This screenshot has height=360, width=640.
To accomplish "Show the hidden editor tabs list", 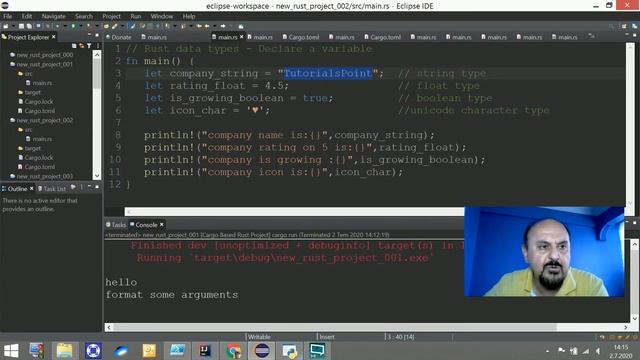I will 591,36.
